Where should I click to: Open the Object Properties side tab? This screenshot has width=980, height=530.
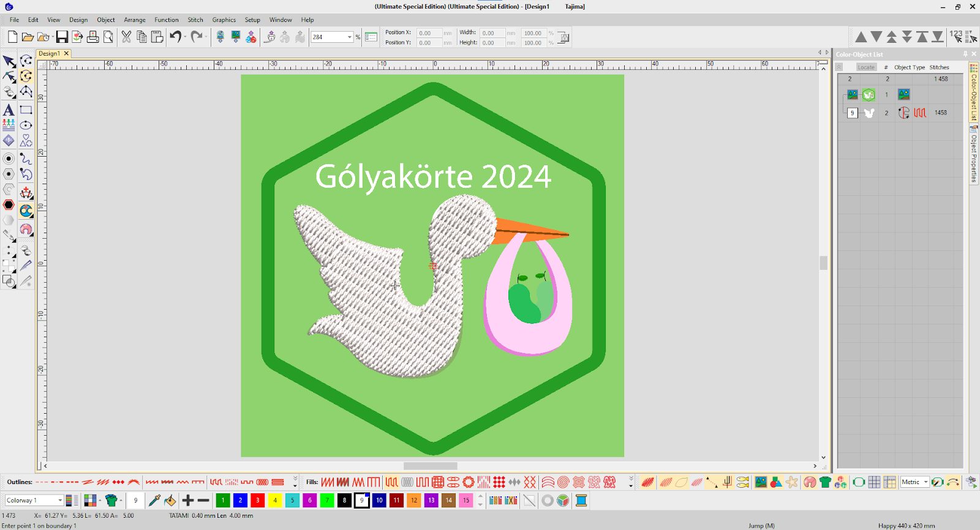pos(973,155)
